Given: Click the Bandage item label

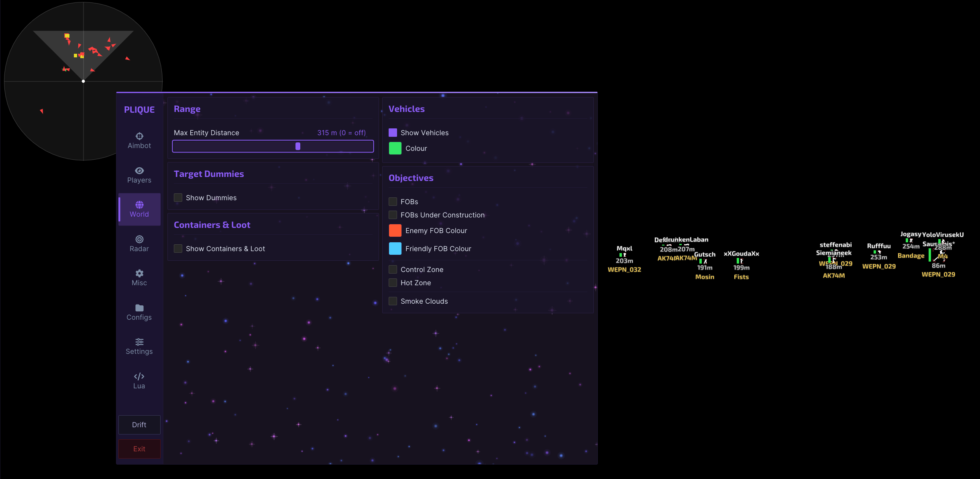Looking at the screenshot, I should pos(911,256).
